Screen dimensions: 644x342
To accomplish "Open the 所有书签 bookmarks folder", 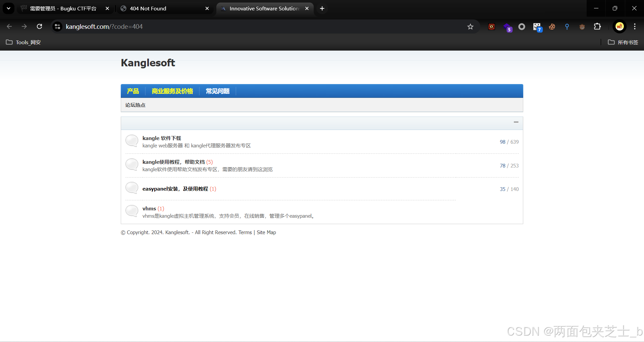I will 623,42.
